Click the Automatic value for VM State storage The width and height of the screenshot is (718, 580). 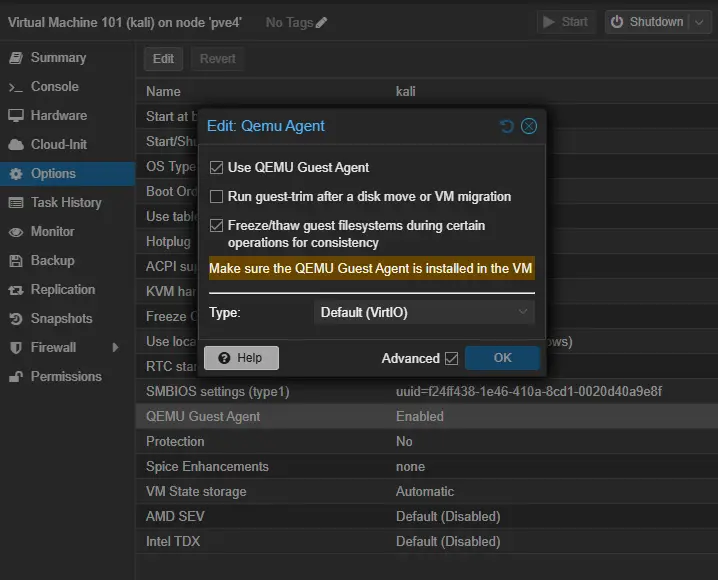[425, 491]
